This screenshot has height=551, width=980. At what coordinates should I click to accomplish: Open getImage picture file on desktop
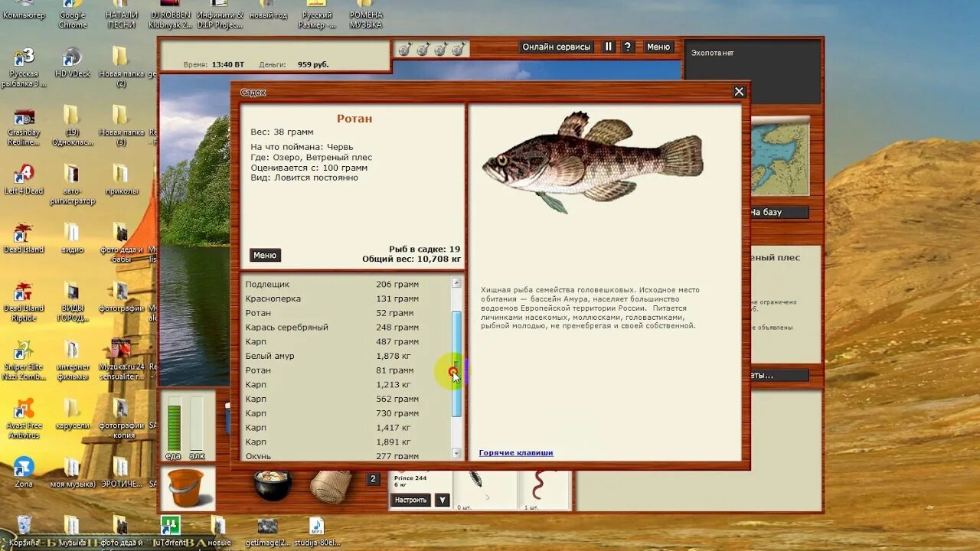268,530
